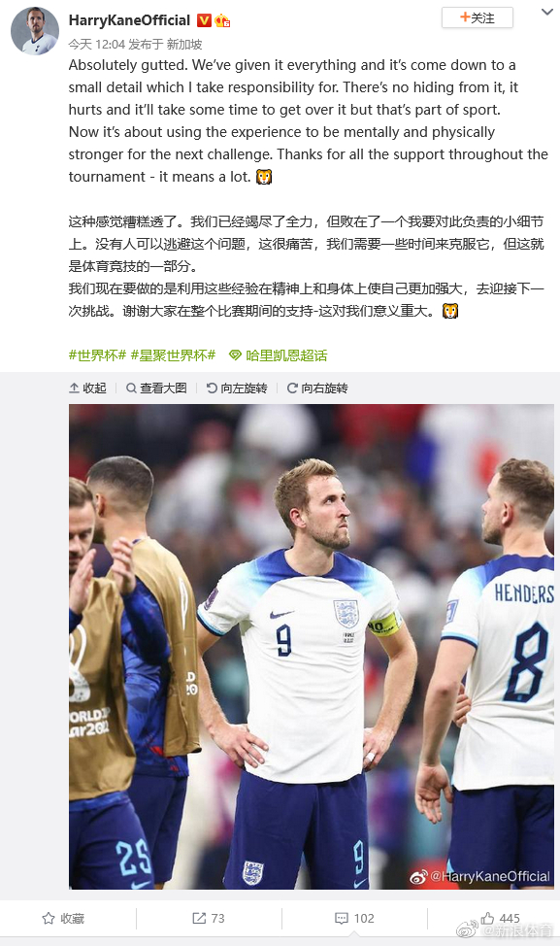Like the post with thumbs-up 445
560x946 pixels.
501,918
